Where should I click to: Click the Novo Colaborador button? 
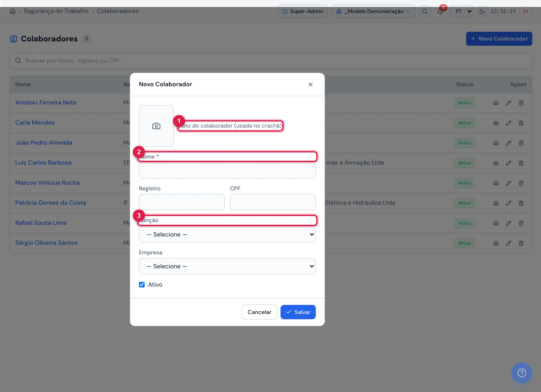tap(499, 39)
